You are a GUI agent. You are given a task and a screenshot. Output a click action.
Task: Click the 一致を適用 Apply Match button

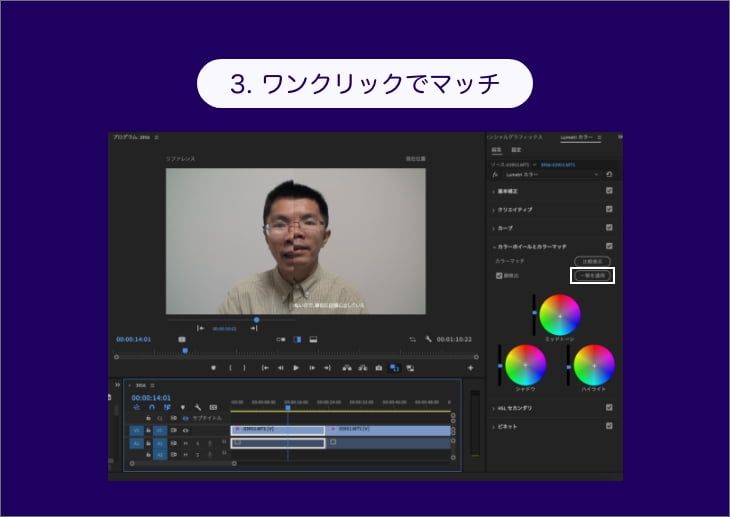point(592,275)
